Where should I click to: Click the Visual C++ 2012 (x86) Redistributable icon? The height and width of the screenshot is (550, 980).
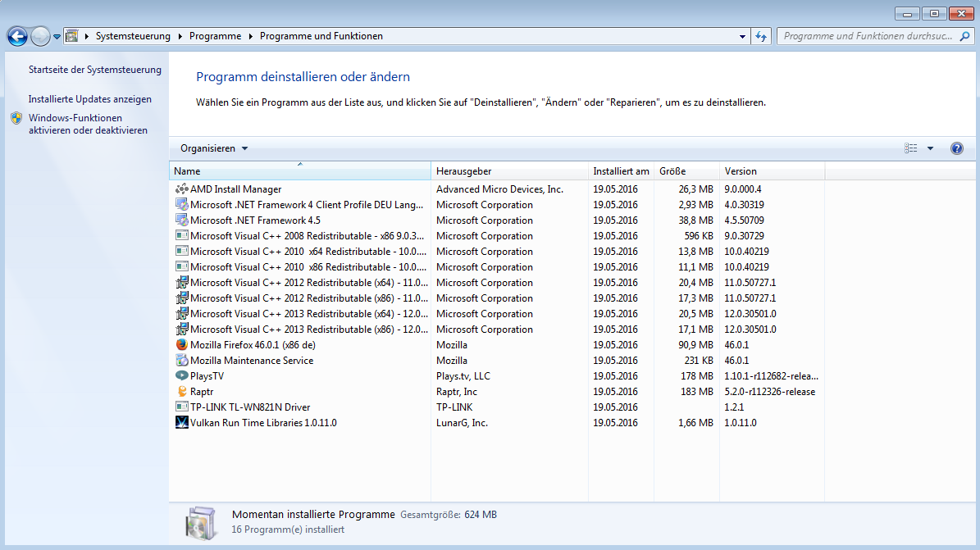[x=182, y=298]
